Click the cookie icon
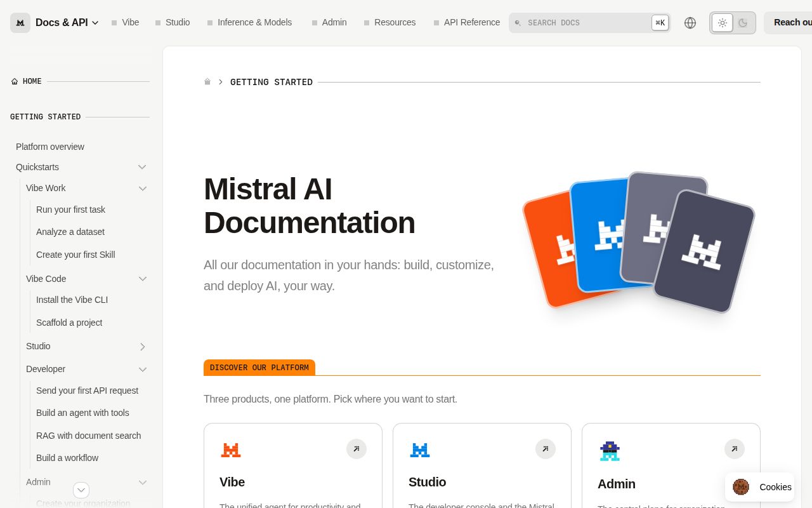This screenshot has height=508, width=812. pos(741,487)
